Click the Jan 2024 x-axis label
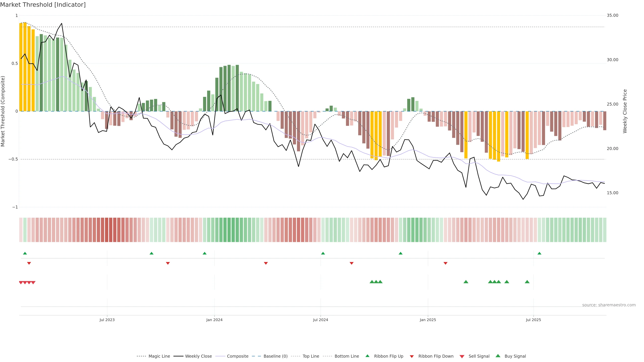Image resolution: width=644 pixels, height=362 pixels. (x=214, y=320)
